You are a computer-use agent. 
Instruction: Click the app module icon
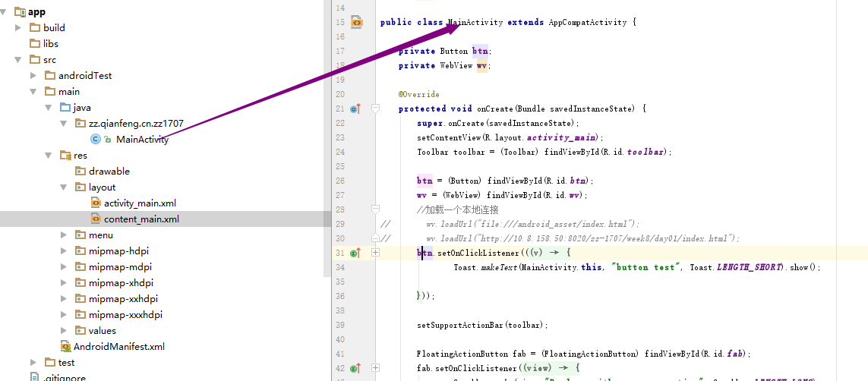[20, 11]
